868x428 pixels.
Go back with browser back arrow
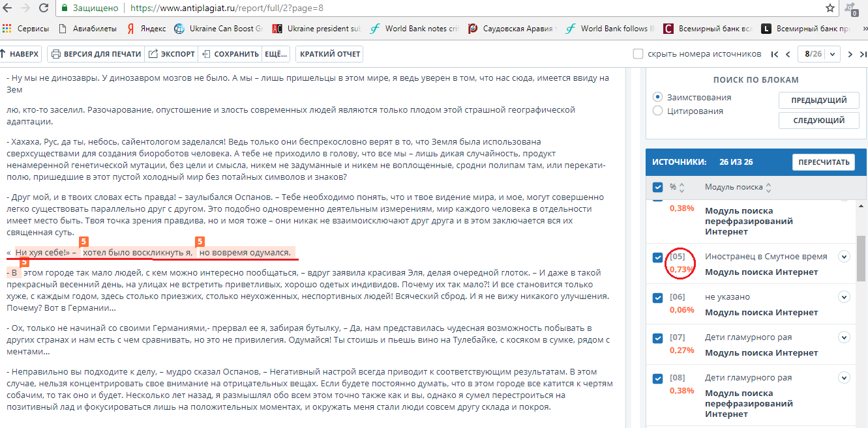(x=6, y=8)
